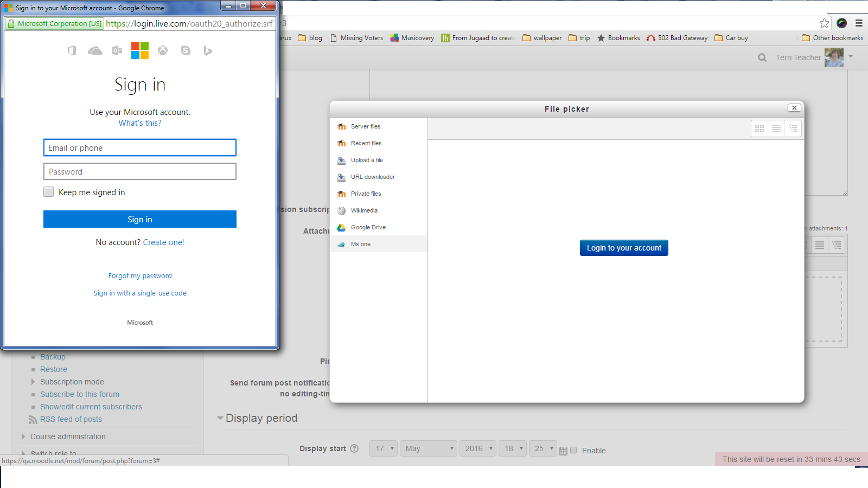Open the Chrome hamburger menu

[x=859, y=23]
